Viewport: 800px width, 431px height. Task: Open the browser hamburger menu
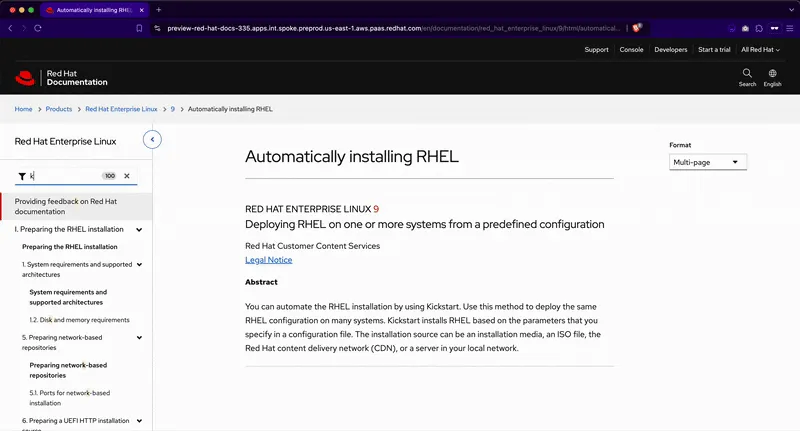pyautogui.click(x=789, y=29)
